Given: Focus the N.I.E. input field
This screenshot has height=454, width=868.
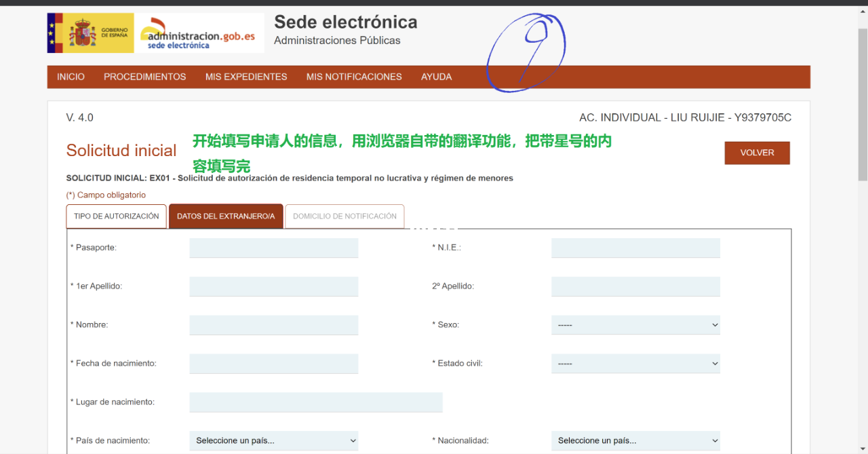Looking at the screenshot, I should (x=635, y=248).
